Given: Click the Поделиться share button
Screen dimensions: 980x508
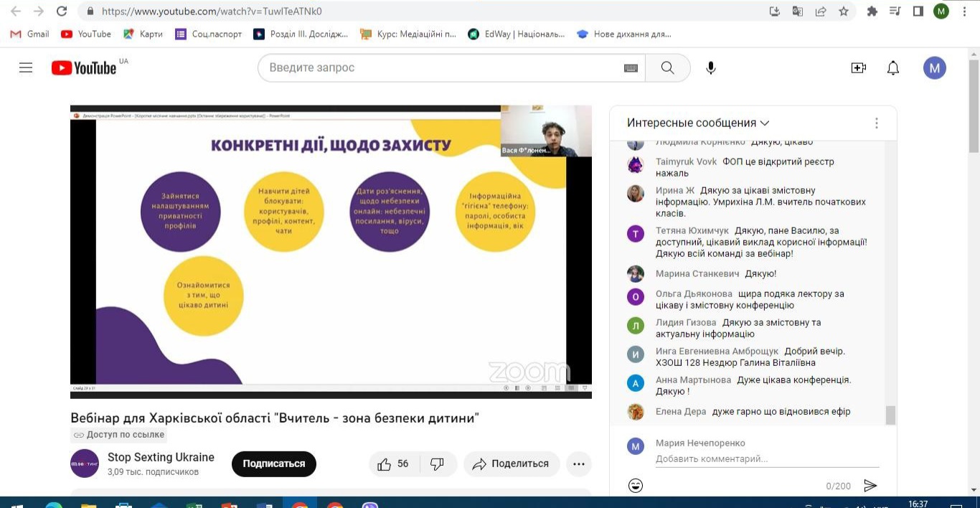Looking at the screenshot, I should tap(510, 464).
